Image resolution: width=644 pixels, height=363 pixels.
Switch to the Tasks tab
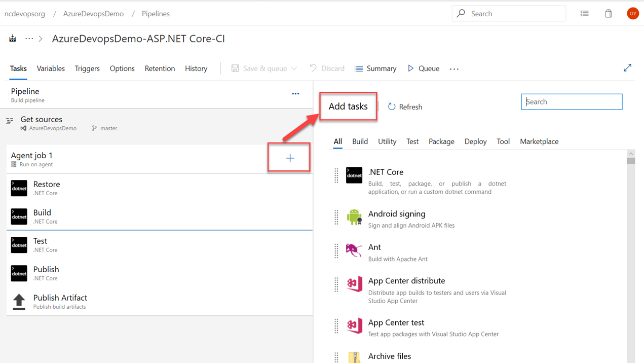point(18,68)
